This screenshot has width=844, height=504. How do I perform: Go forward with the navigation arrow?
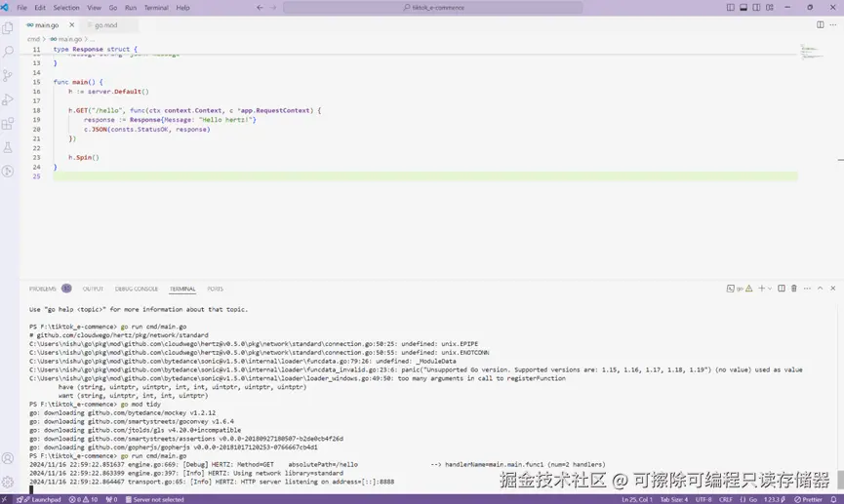coord(273,8)
